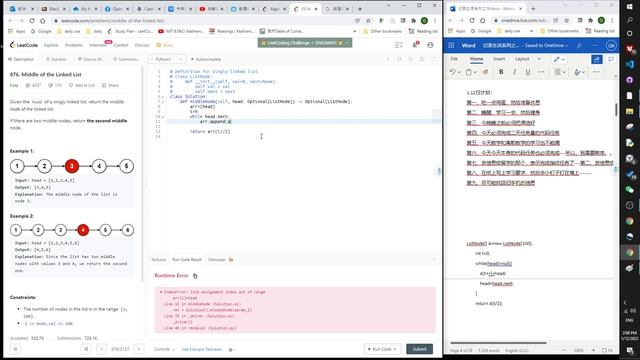The image size is (640, 360).
Task: Open Word app launcher grid
Action: point(451,45)
